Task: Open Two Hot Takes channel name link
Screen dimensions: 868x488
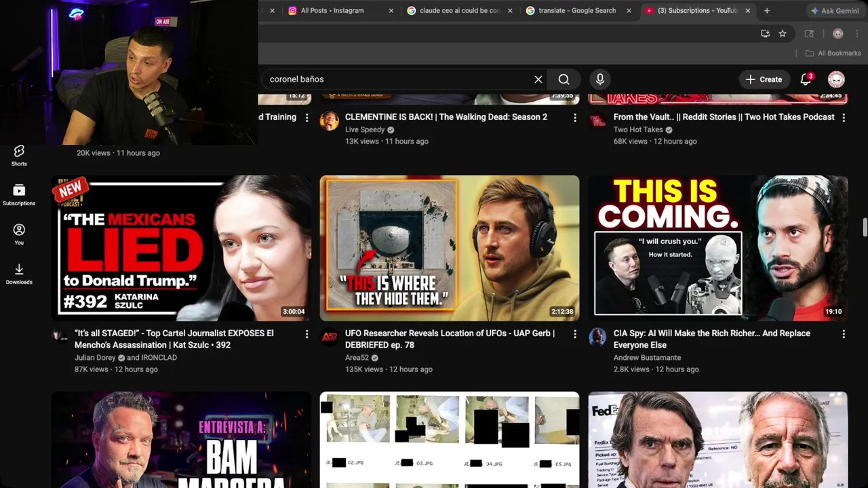Action: tap(638, 129)
